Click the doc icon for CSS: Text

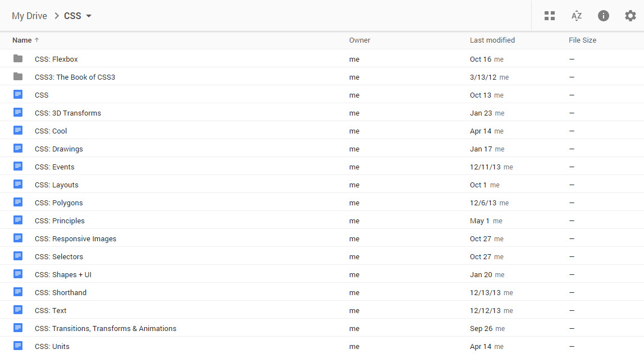click(17, 310)
